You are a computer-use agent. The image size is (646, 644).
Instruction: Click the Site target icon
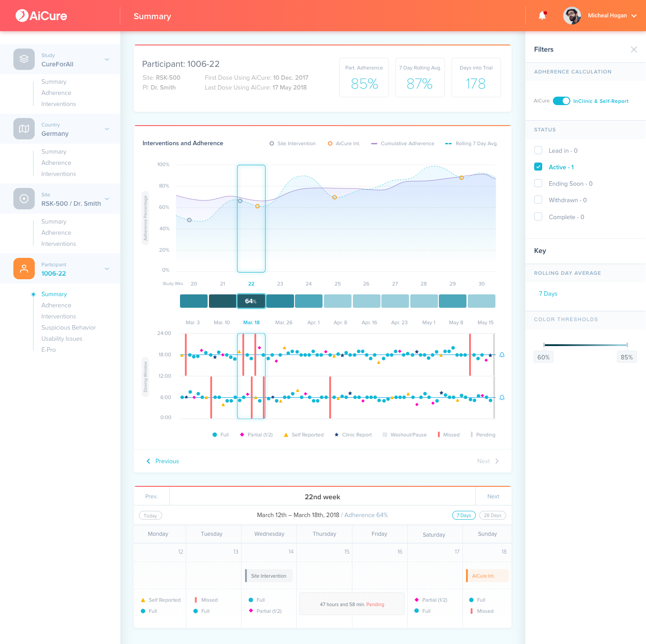[x=24, y=199]
